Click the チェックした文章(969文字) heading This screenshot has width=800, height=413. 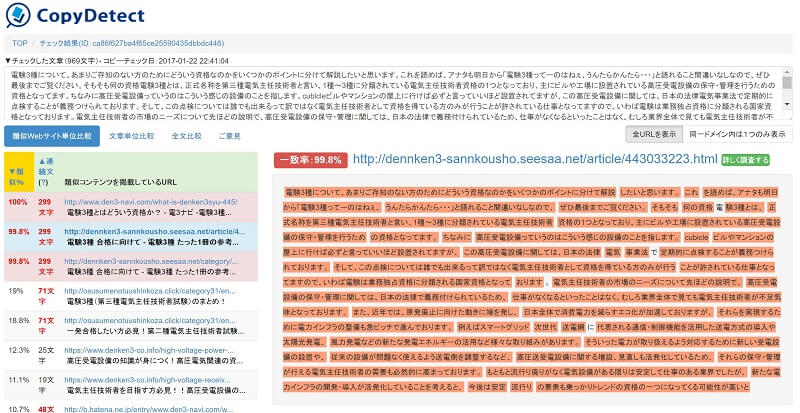tap(116, 61)
